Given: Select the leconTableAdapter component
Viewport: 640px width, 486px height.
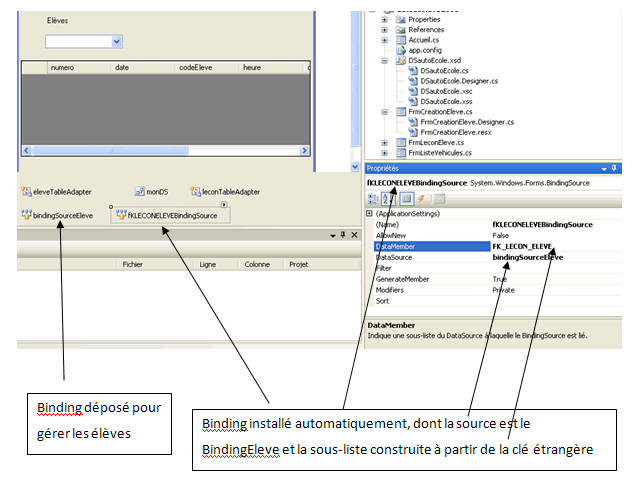Looking at the screenshot, I should click(x=225, y=192).
